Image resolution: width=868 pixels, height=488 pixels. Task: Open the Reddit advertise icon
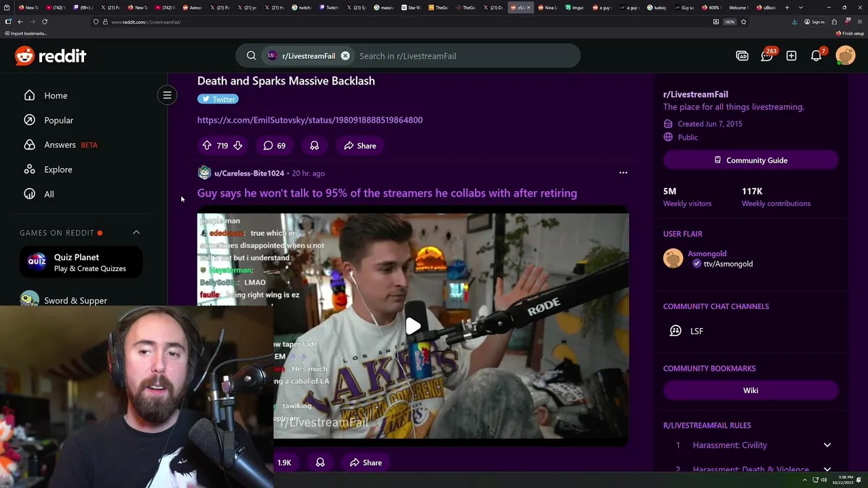(742, 56)
